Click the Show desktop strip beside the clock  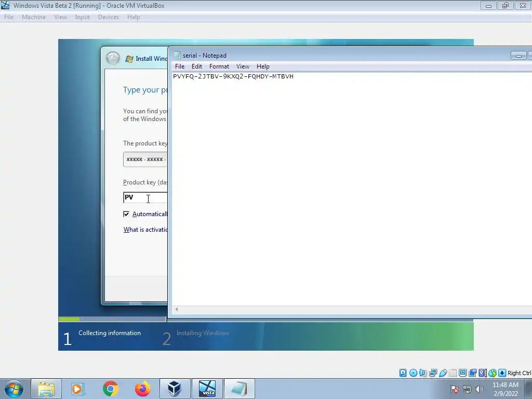coord(528,389)
